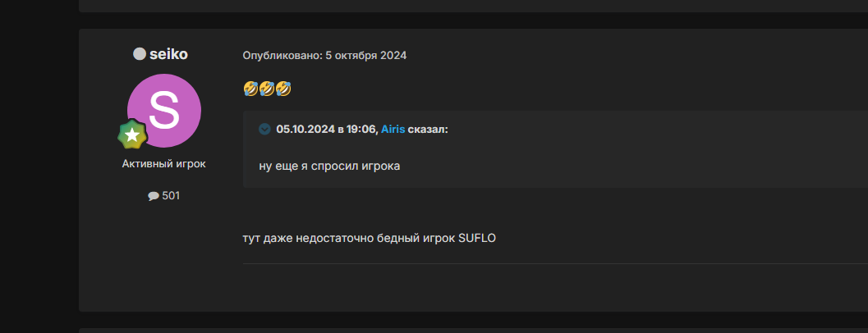Click the first laughing emoji
The height and width of the screenshot is (333, 868).
pyautogui.click(x=250, y=89)
